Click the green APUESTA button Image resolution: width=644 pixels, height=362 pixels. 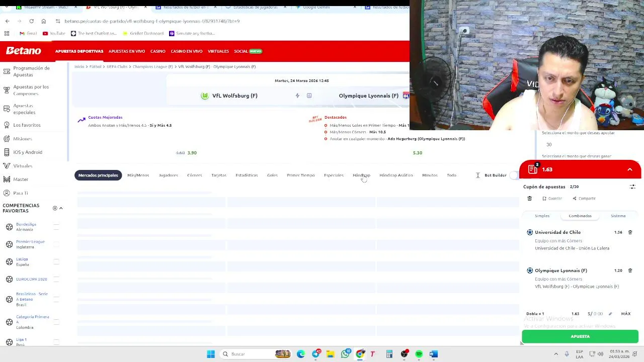point(580,336)
